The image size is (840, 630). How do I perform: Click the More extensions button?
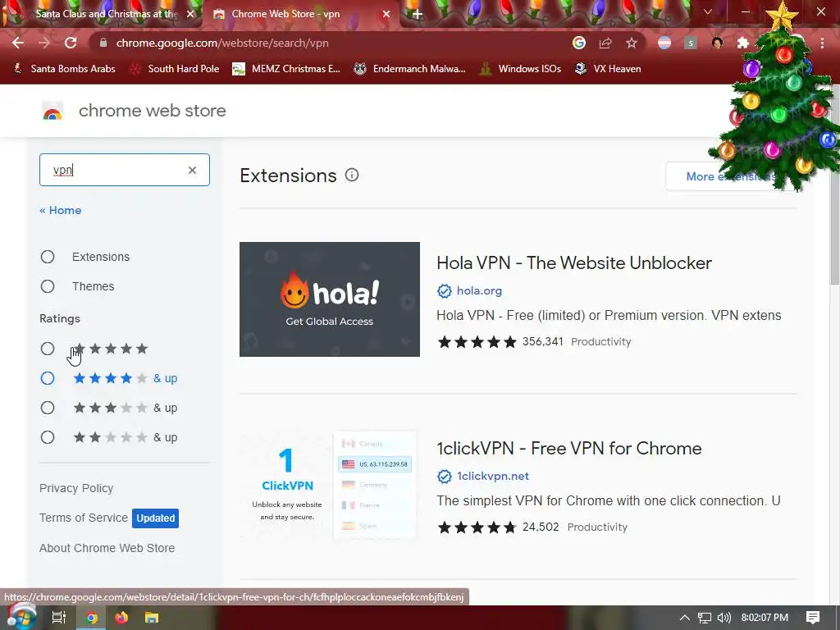pyautogui.click(x=730, y=176)
